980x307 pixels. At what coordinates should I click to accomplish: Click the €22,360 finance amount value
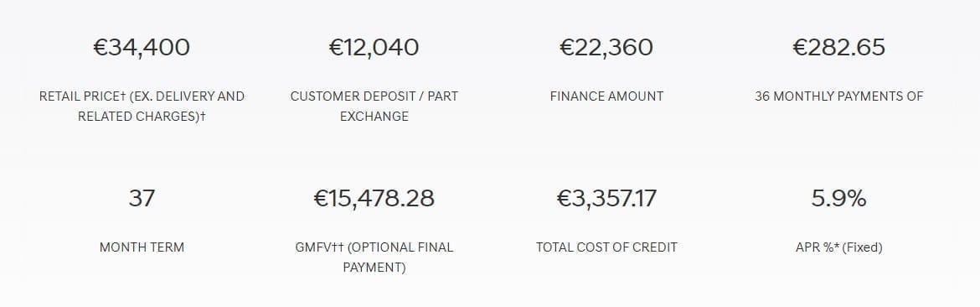tap(606, 48)
